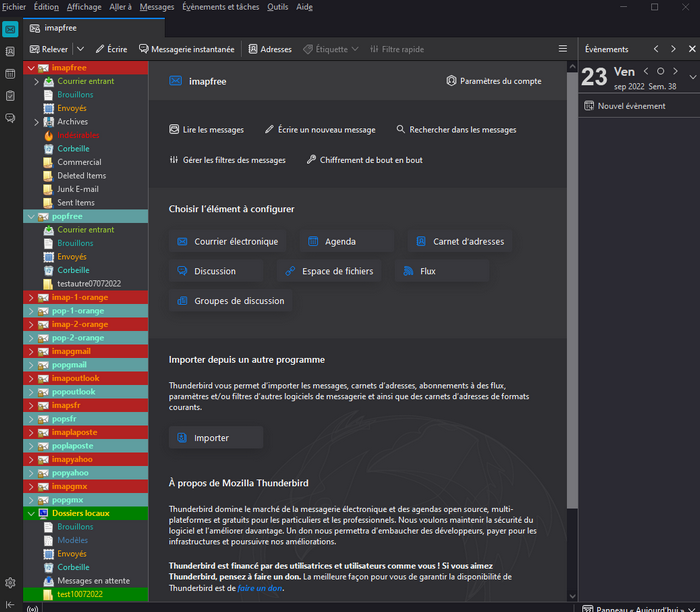
Task: Open the Mail space icon in the sidebar
Action: coord(10,29)
